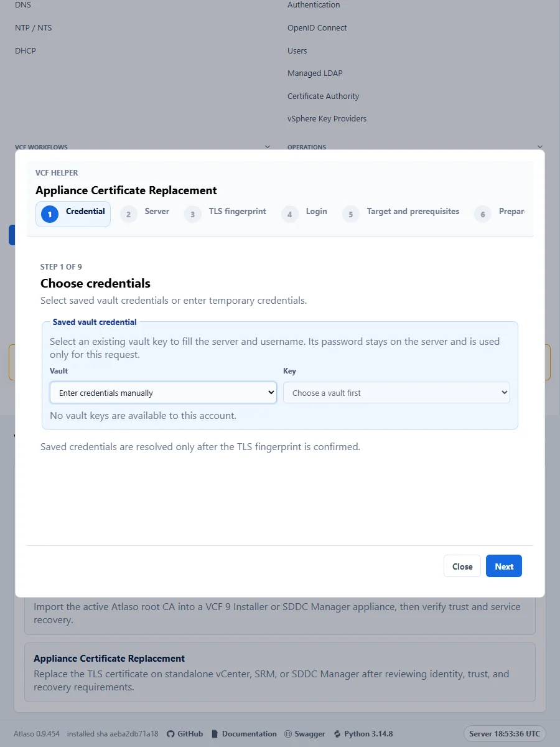Go to step 1 Credential
Viewport: 560px width, 747px height.
click(73, 214)
